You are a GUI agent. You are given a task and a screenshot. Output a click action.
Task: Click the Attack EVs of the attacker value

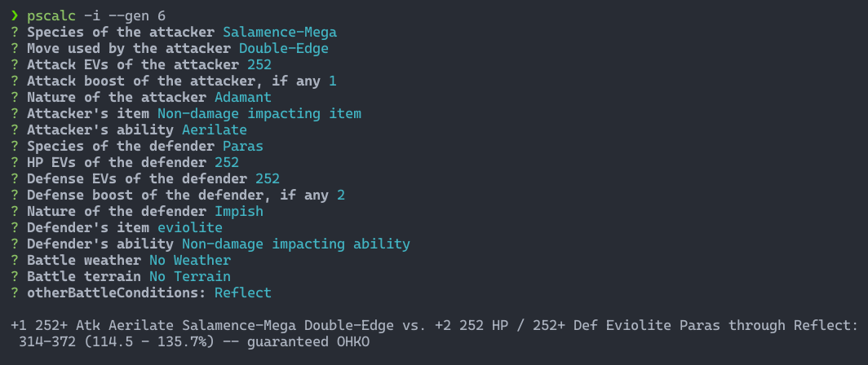coord(259,64)
